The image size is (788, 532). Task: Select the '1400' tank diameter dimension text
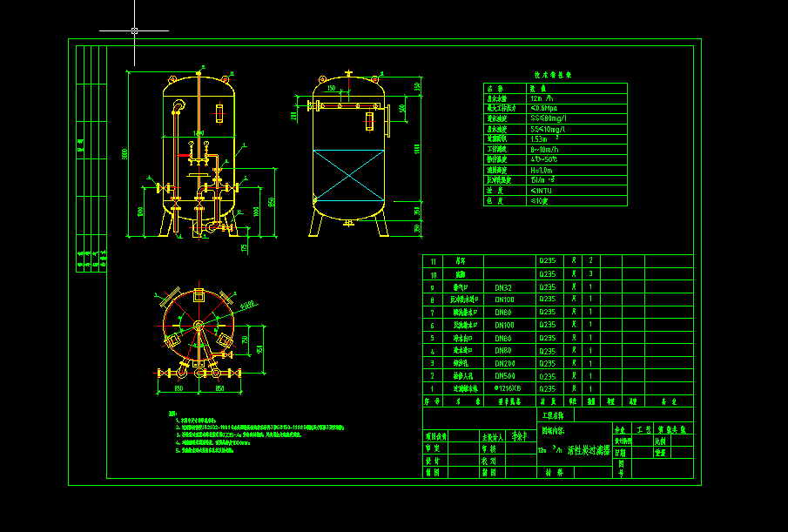[199, 133]
